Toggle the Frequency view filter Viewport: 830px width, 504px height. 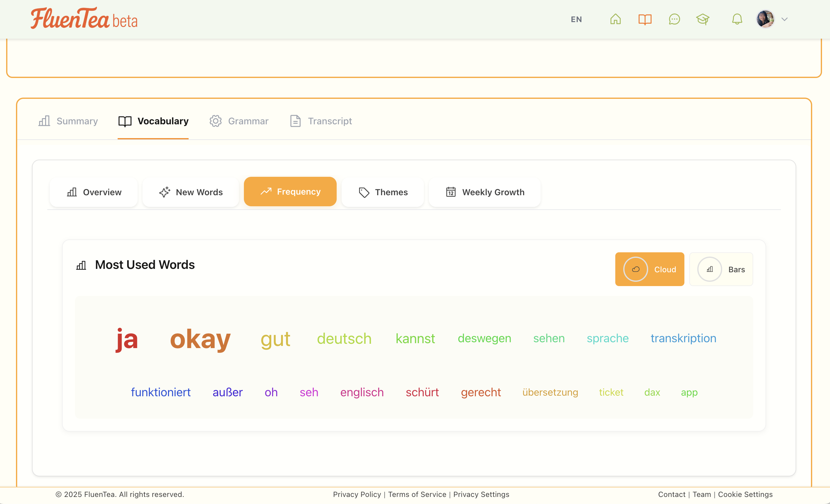coord(290,191)
